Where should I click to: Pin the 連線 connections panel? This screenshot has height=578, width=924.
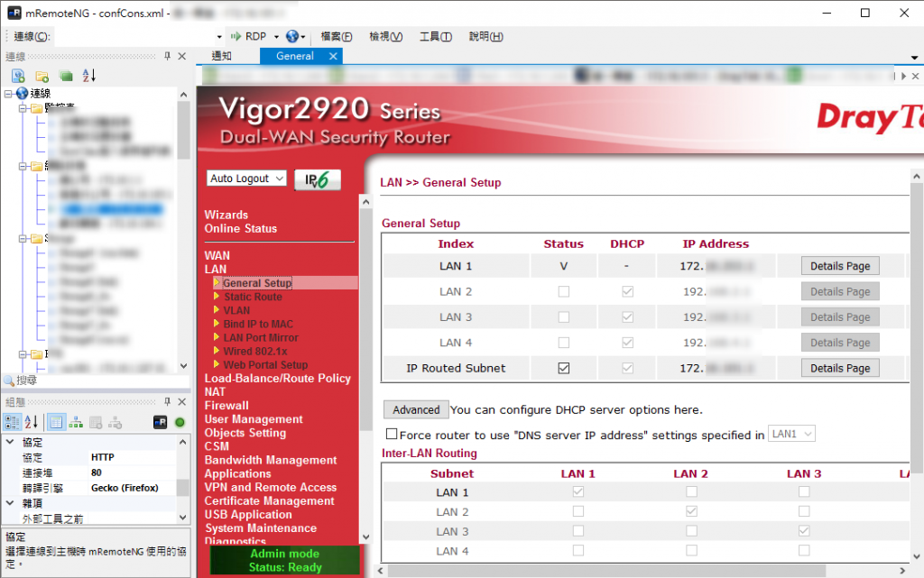point(167,56)
